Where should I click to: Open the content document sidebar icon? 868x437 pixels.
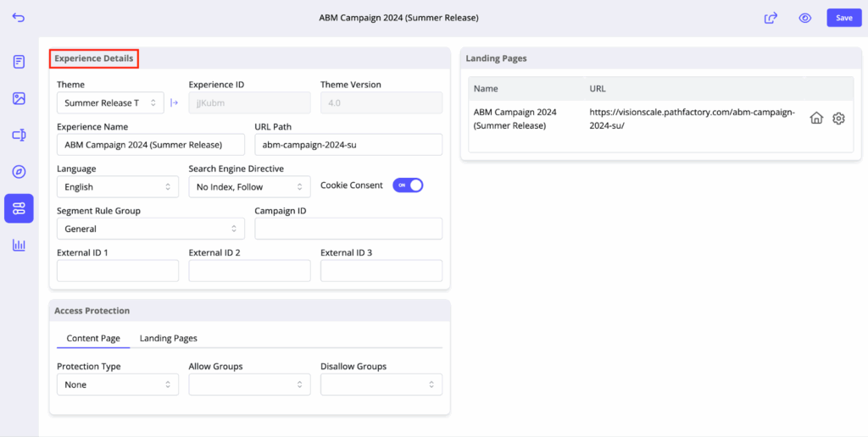pyautogui.click(x=19, y=62)
